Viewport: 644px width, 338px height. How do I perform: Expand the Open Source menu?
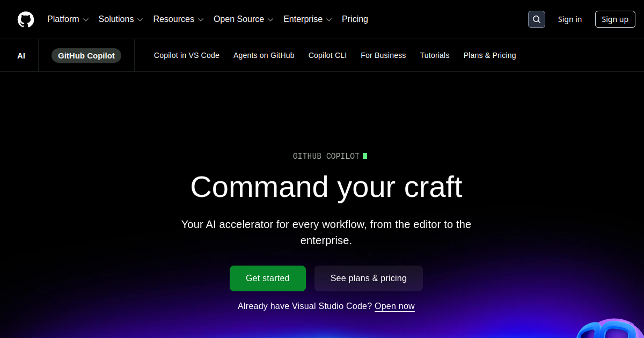[x=244, y=19]
